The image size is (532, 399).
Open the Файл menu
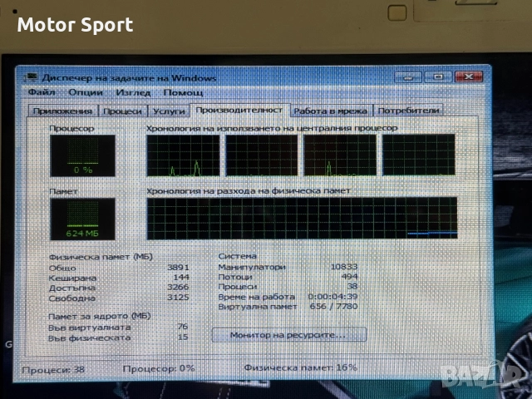point(42,92)
